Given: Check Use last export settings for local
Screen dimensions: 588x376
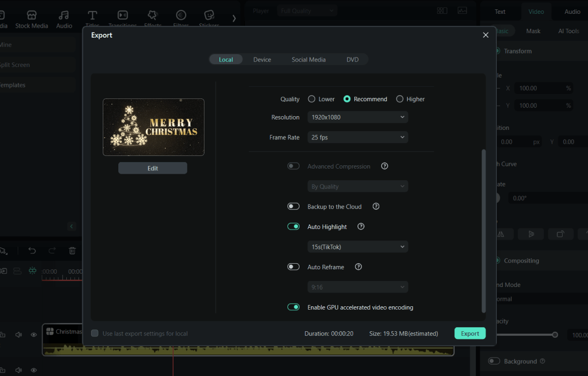Looking at the screenshot, I should pyautogui.click(x=95, y=333).
